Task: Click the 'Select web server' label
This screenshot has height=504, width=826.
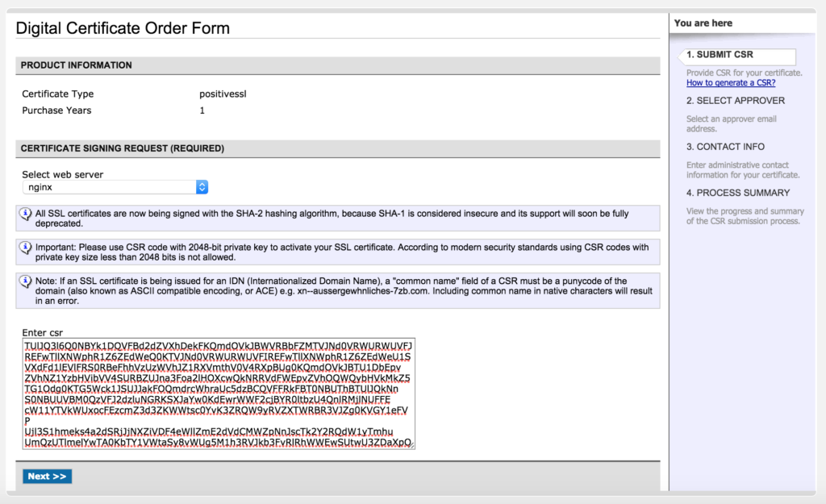Action: pos(62,174)
